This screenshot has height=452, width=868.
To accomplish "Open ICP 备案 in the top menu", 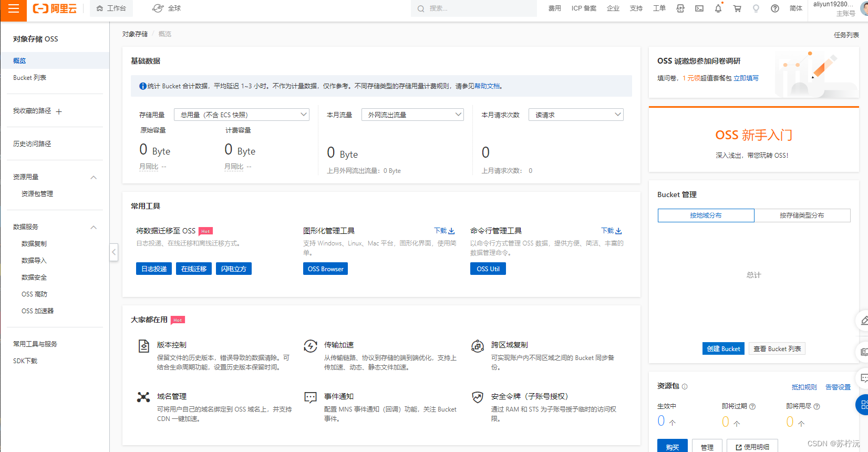I will coord(584,8).
